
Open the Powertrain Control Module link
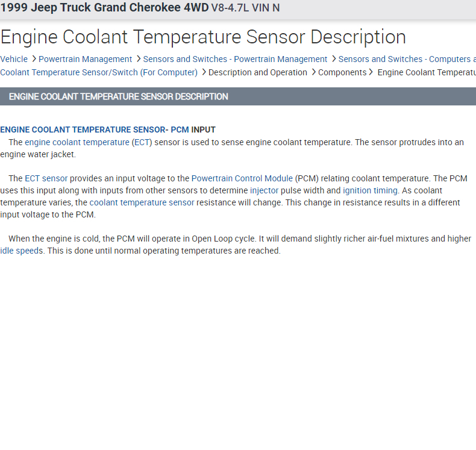242,178
